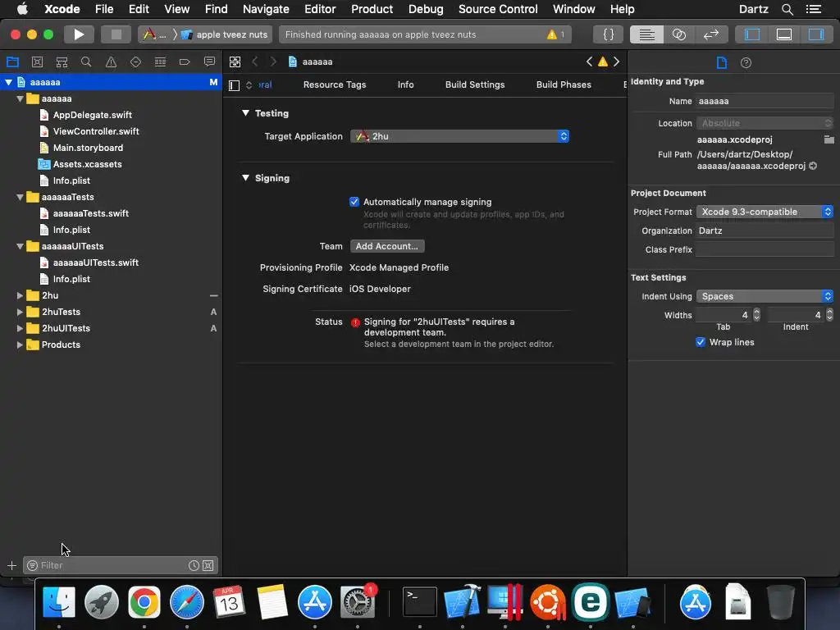Click the Add Account... button
840x630 pixels.
pyautogui.click(x=387, y=246)
